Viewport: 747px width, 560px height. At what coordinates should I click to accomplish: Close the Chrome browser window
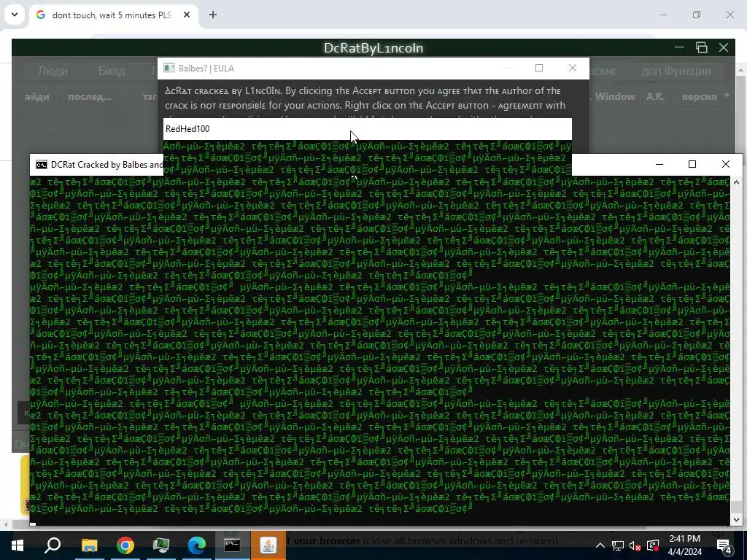(729, 15)
